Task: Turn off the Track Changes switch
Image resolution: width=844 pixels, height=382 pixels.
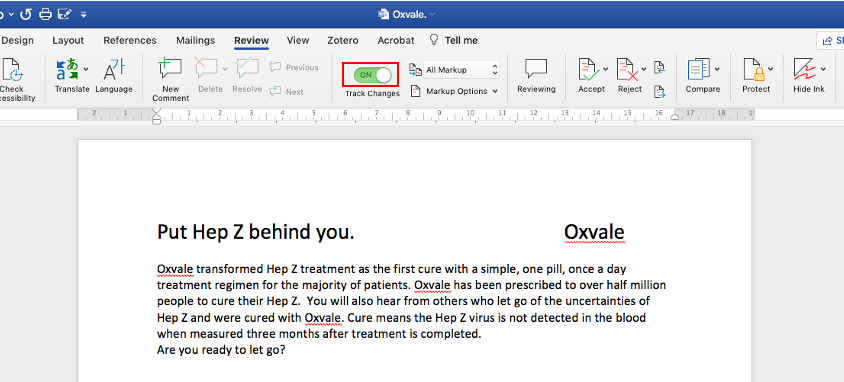Action: coord(372,75)
